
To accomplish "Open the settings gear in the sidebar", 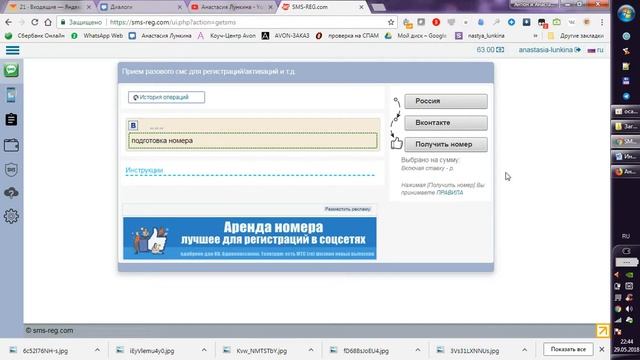I will (x=11, y=216).
